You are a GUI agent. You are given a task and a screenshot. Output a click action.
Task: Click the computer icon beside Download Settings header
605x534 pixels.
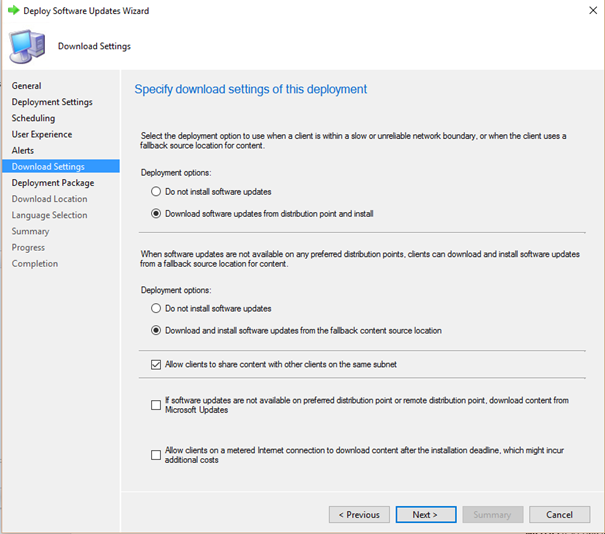[x=27, y=47]
